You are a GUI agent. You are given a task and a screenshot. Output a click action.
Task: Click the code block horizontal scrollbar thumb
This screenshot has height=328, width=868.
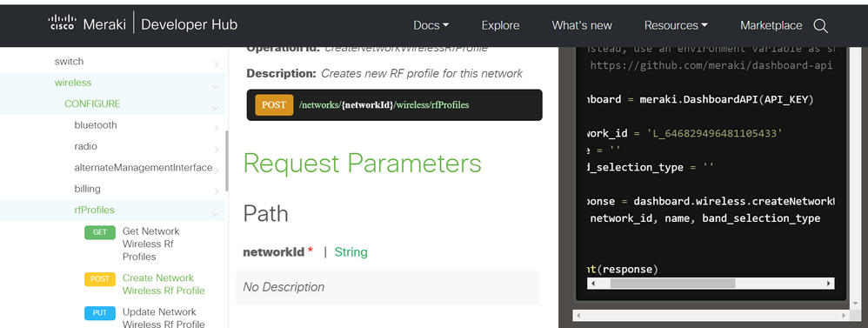coord(672,283)
